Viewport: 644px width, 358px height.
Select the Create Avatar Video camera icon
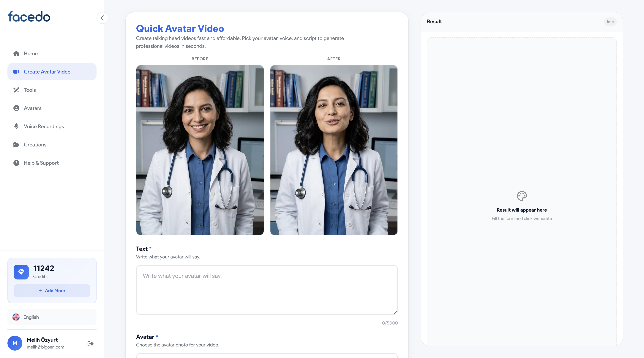click(16, 72)
